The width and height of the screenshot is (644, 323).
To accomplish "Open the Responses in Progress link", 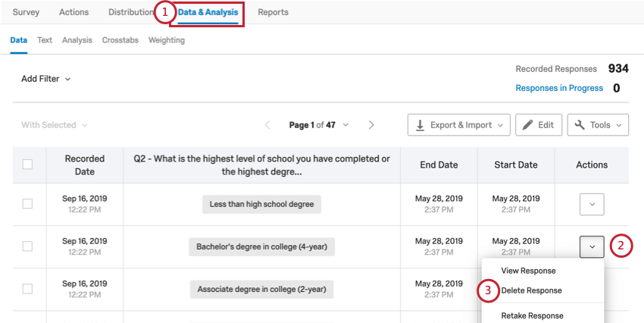I will tap(559, 88).
